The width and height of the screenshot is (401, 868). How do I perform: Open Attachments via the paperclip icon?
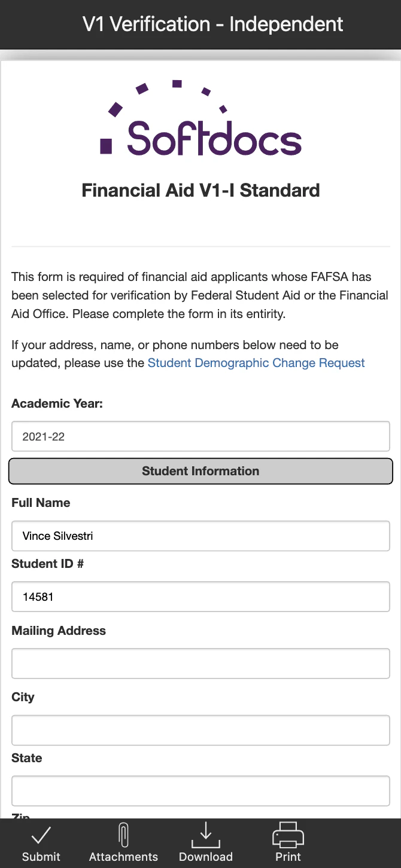pos(123,835)
